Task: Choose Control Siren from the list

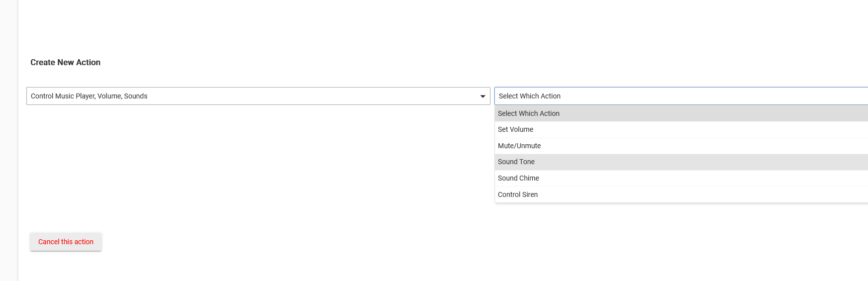Action: pos(518,194)
